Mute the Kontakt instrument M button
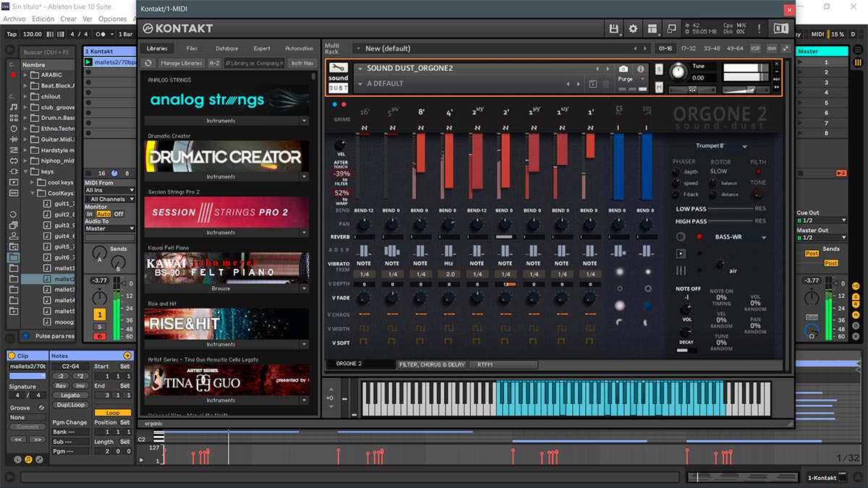Image resolution: width=868 pixels, height=488 pixels. point(659,87)
